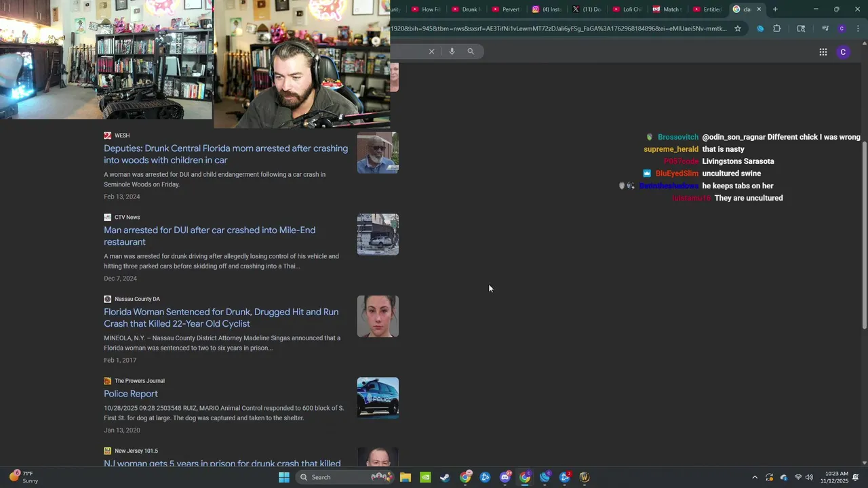868x488 pixels.
Task: Click the Nassau County DA source label
Action: pos(137,299)
